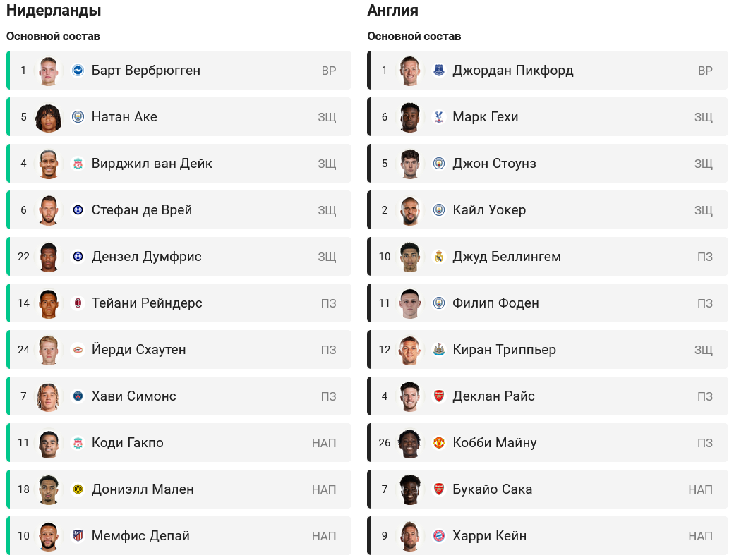Screen dimensions: 734x560
Task: Click the Liverpool crest next to Вирджил ван Дейк
Action: click(78, 164)
